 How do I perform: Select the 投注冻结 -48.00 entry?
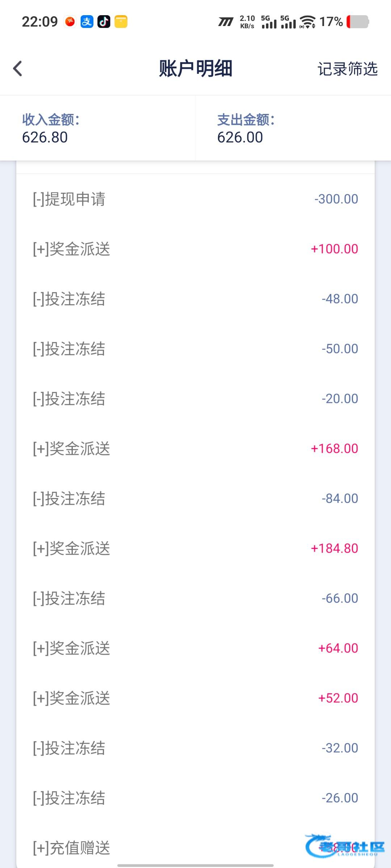pyautogui.click(x=195, y=299)
